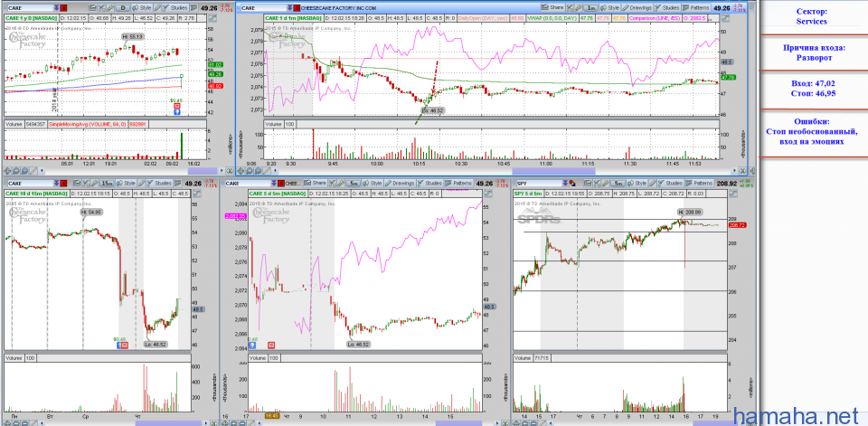Click second zoom magnifier icon under daily chart
Screen dimensions: 868x426
pyautogui.click(x=25, y=171)
